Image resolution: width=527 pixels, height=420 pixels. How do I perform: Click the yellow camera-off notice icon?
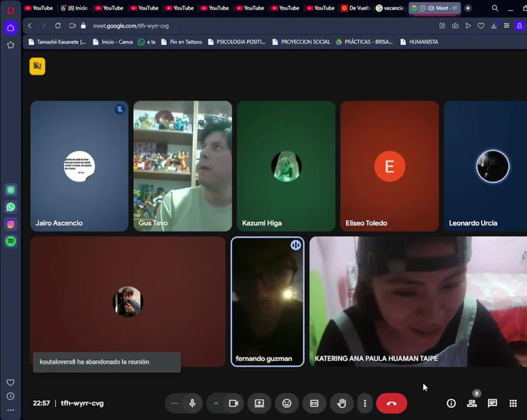[37, 66]
